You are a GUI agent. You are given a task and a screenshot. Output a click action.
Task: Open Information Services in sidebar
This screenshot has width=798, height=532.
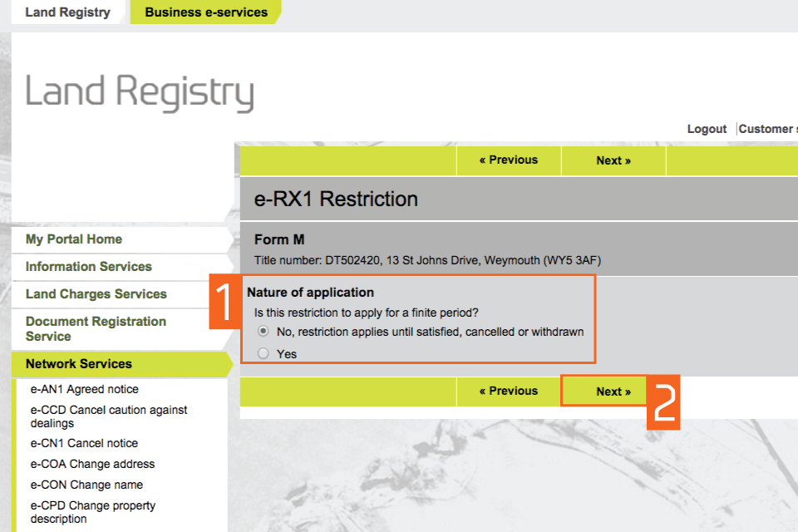coord(88,267)
